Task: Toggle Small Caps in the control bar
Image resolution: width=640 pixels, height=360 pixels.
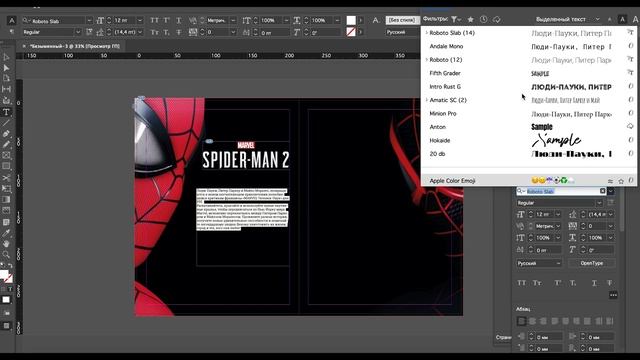Action: (154, 32)
